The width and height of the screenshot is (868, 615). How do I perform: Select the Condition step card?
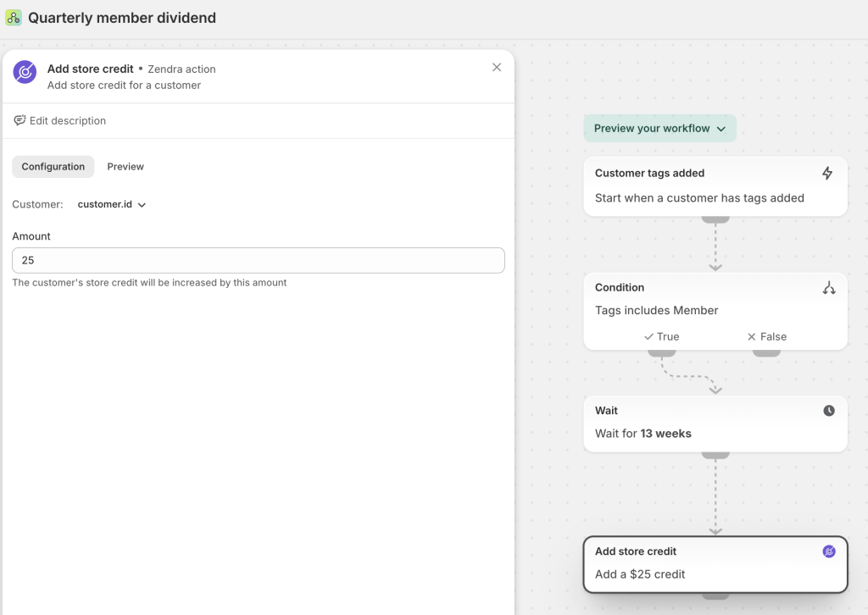click(715, 312)
